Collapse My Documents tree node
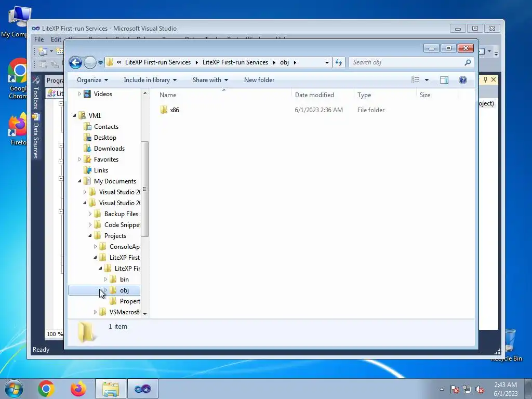Image resolution: width=532 pixels, height=399 pixels. tap(79, 181)
